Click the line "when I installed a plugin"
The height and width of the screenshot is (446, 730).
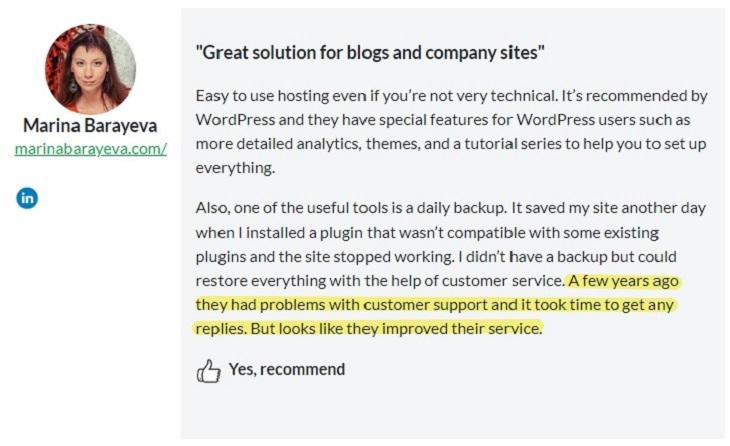(x=427, y=232)
